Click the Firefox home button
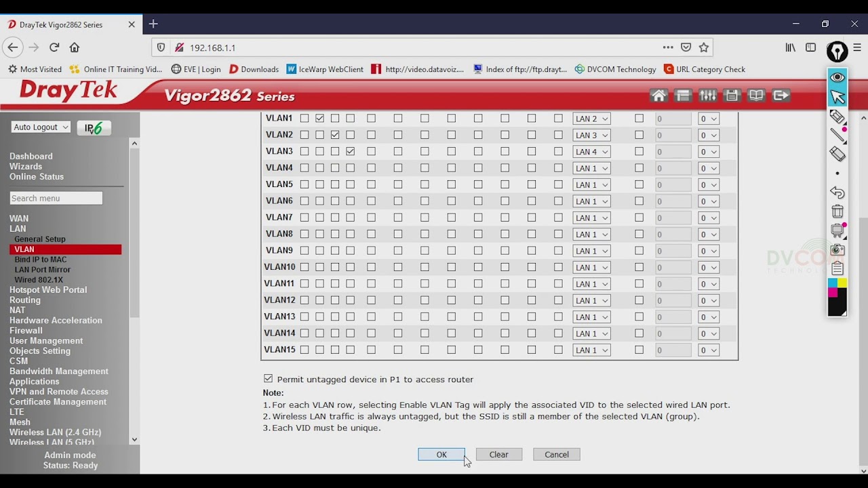Screen dimensions: 868x488 click(x=75, y=47)
